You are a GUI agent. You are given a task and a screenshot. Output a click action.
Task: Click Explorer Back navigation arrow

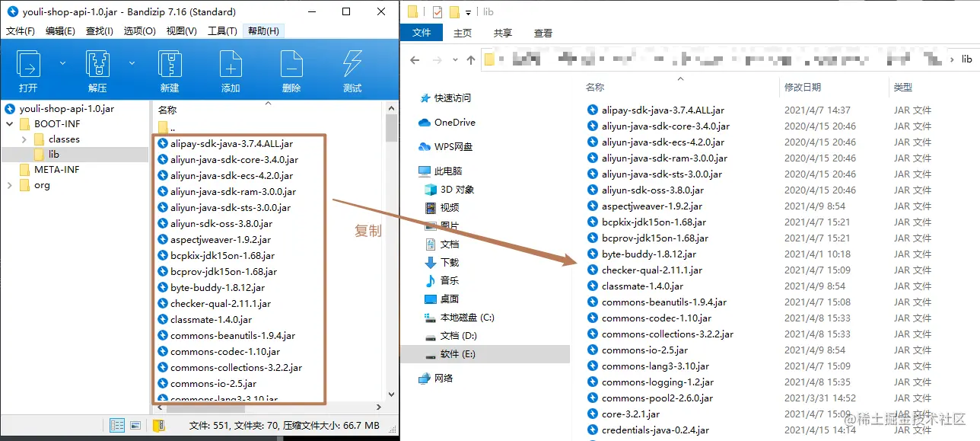(x=415, y=59)
